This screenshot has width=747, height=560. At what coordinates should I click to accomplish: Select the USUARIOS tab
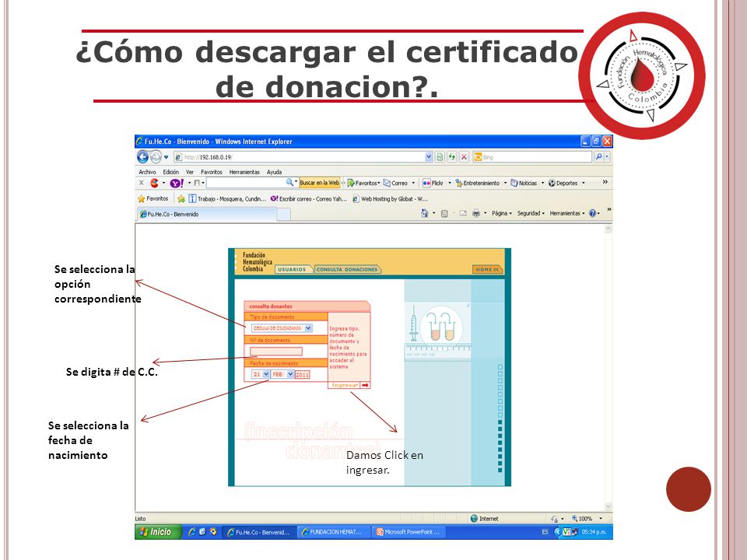[x=292, y=270]
